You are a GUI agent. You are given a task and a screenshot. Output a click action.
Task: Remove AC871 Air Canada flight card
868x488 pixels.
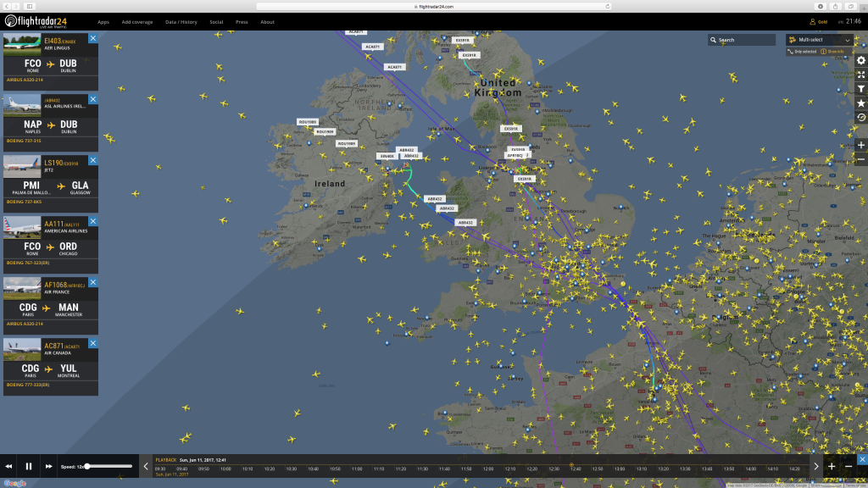click(x=93, y=343)
